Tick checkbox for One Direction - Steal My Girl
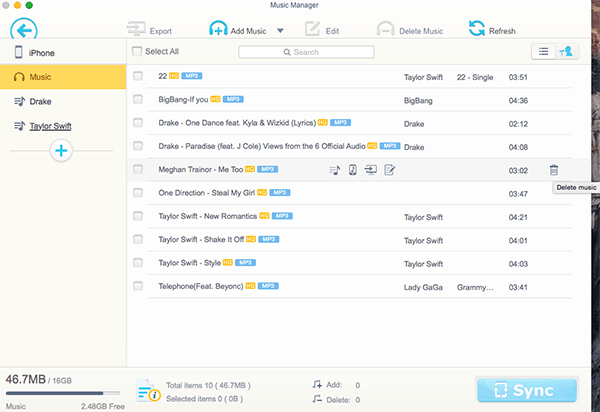Image resolution: width=600 pixels, height=412 pixels. click(x=138, y=193)
